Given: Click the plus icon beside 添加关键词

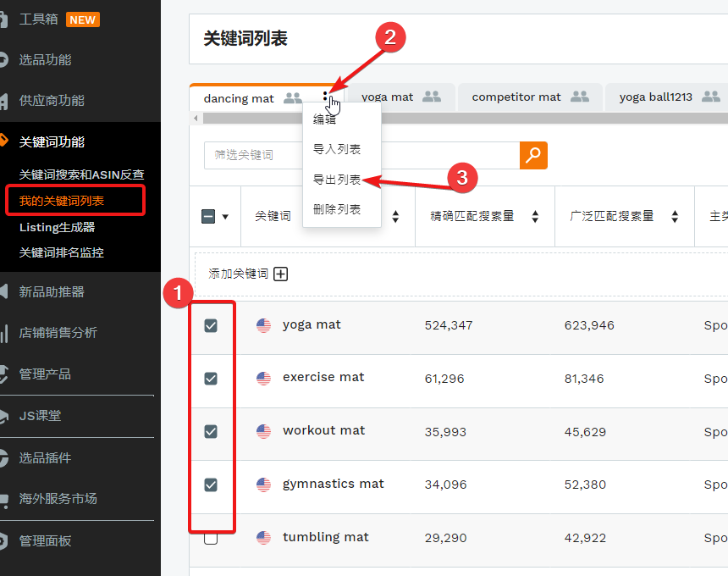Looking at the screenshot, I should [x=281, y=274].
